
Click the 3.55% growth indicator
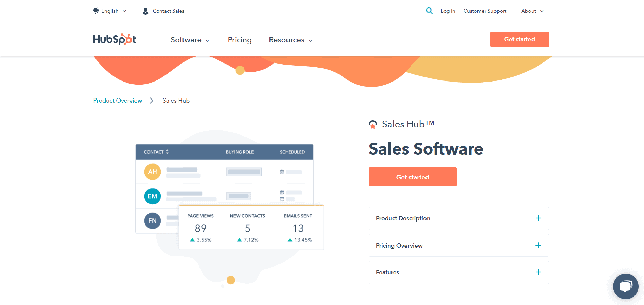[201, 240]
